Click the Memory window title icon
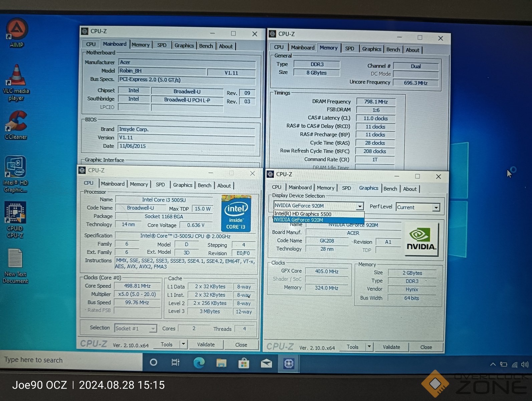The width and height of the screenshot is (532, 401). click(x=272, y=34)
